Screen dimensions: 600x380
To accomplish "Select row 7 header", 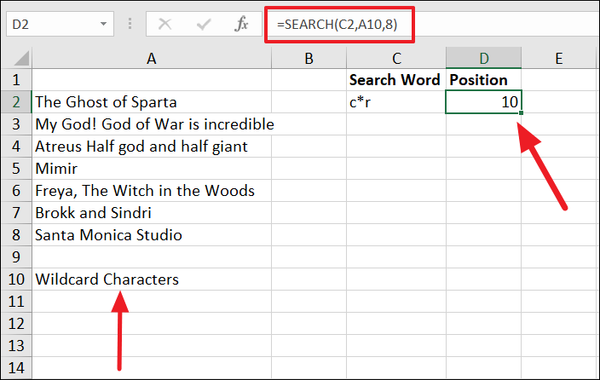I will (17, 213).
